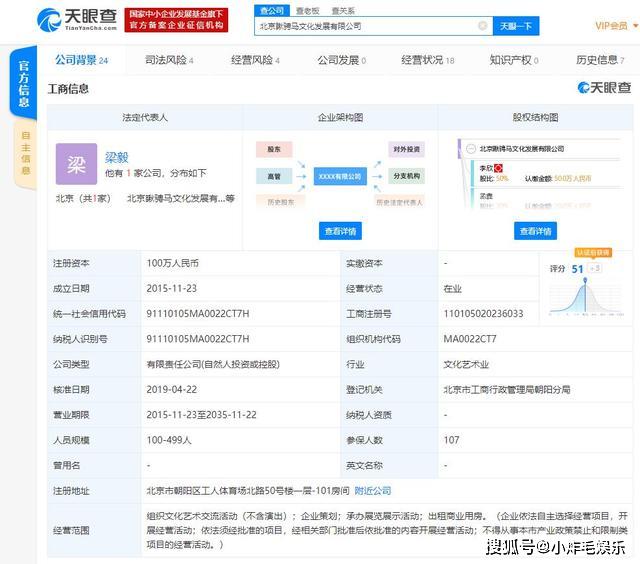Click staff size 100-499人
The width and height of the screenshot is (640, 564).
pyautogui.click(x=169, y=440)
